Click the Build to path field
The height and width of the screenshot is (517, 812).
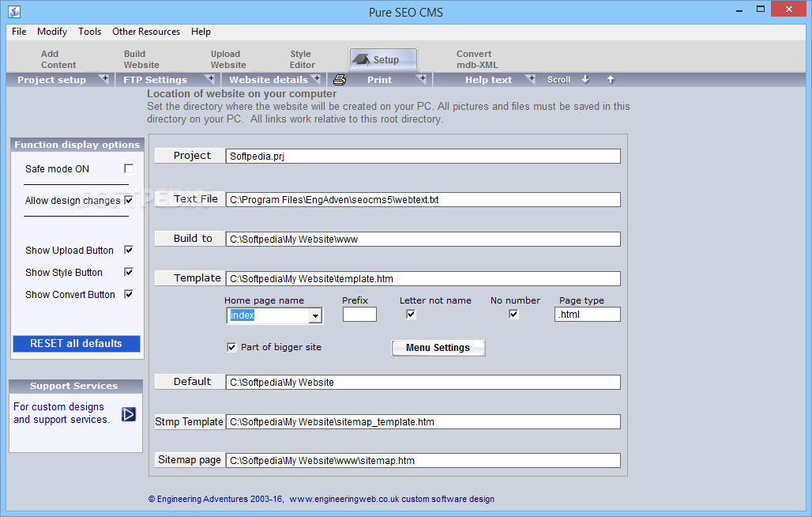coord(423,239)
